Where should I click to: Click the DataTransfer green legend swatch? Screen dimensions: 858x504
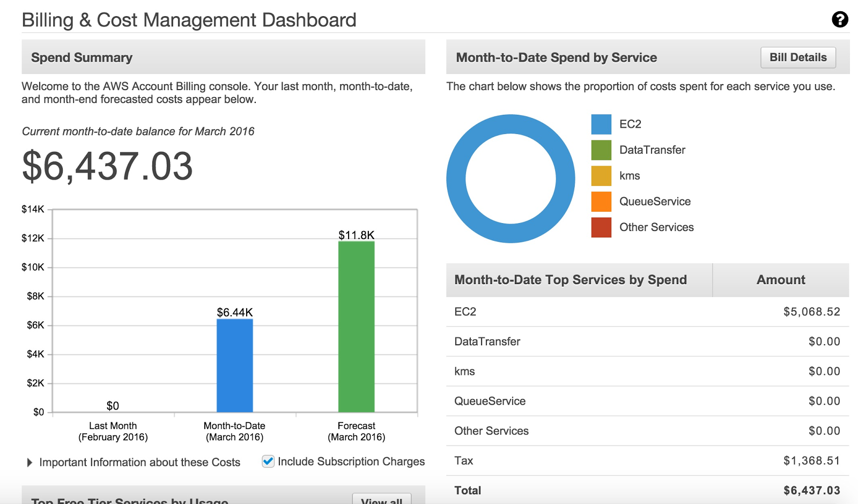pyautogui.click(x=601, y=150)
